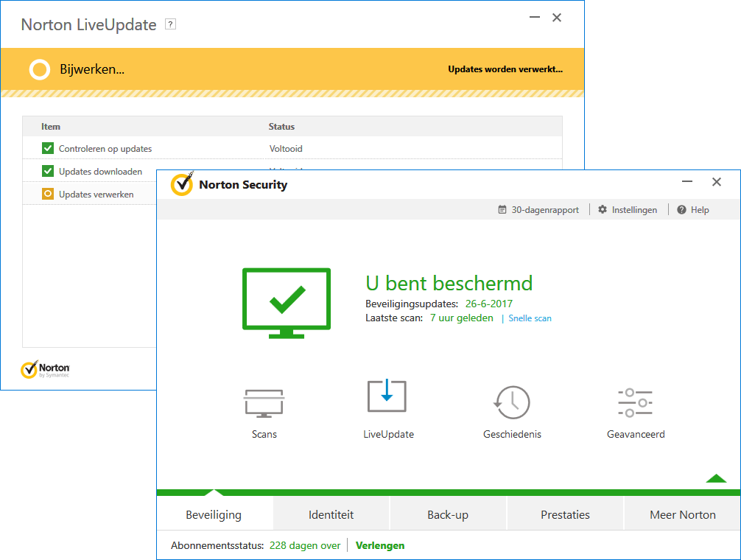Click the 26-6-2017 update date
This screenshot has height=560, width=741.
click(x=488, y=304)
